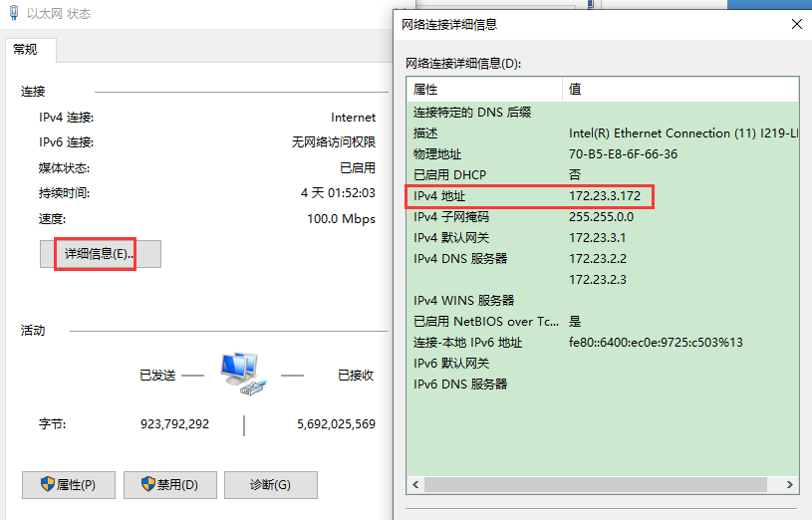Click the horizontal scrollbar right arrow
The height and width of the screenshot is (520, 812).
tap(790, 485)
